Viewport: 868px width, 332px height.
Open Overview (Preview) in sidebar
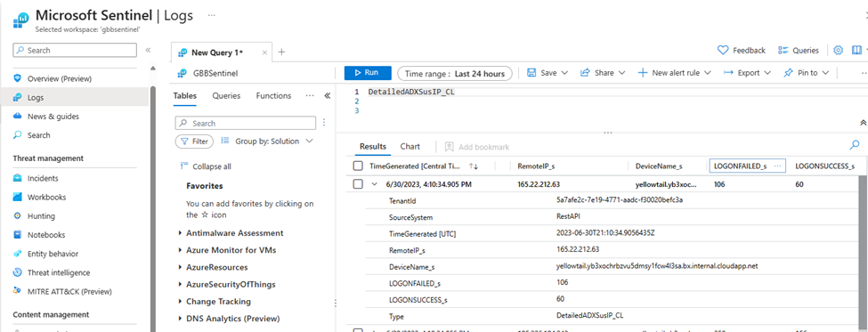click(60, 78)
